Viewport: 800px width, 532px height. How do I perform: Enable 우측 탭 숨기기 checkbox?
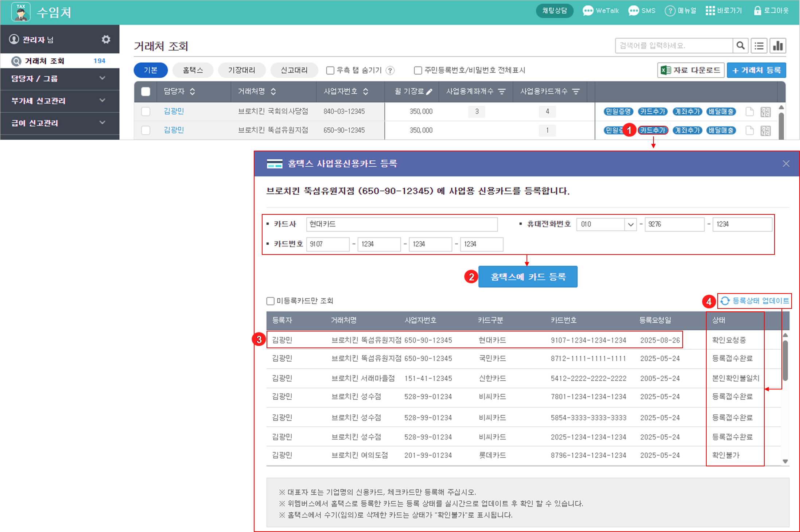330,70
